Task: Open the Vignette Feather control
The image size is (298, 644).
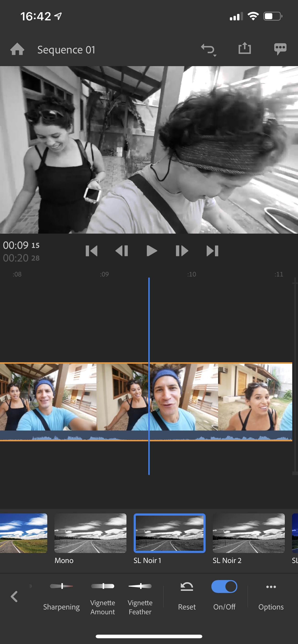Action: click(140, 586)
